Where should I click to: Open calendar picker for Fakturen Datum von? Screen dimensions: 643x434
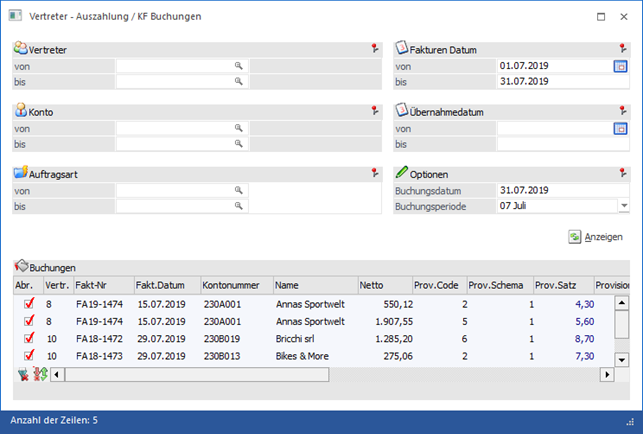pos(620,66)
